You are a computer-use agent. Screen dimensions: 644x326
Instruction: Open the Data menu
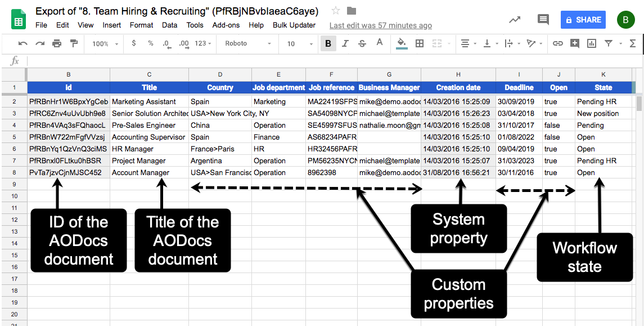(x=169, y=25)
